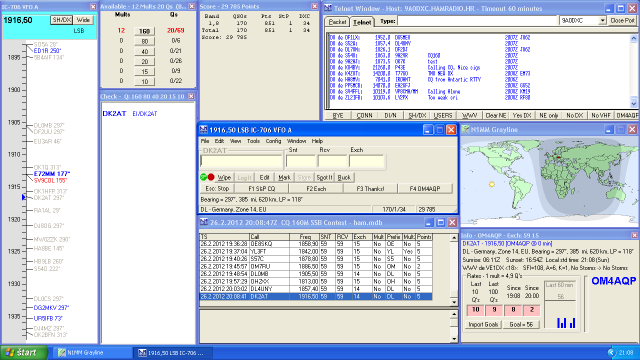
Task: Click the Windows Start button
Action: pos(24,353)
